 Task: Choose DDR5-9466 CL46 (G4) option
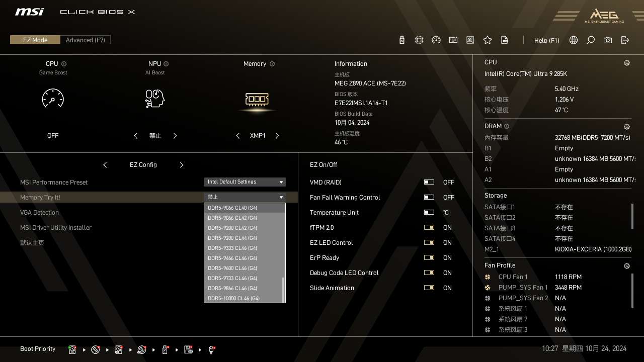243,258
